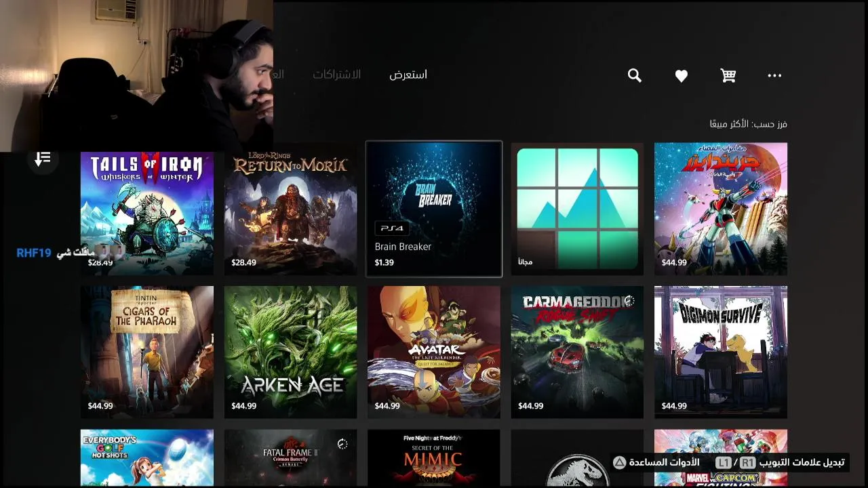
Task: Open the store search magnifier icon
Action: click(634, 75)
